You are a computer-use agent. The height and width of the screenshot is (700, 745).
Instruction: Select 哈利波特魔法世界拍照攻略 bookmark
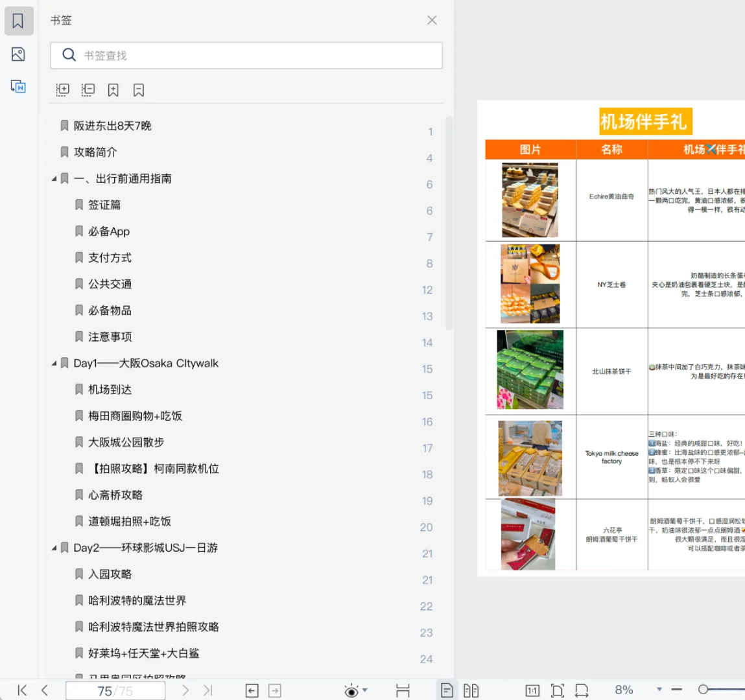[154, 627]
